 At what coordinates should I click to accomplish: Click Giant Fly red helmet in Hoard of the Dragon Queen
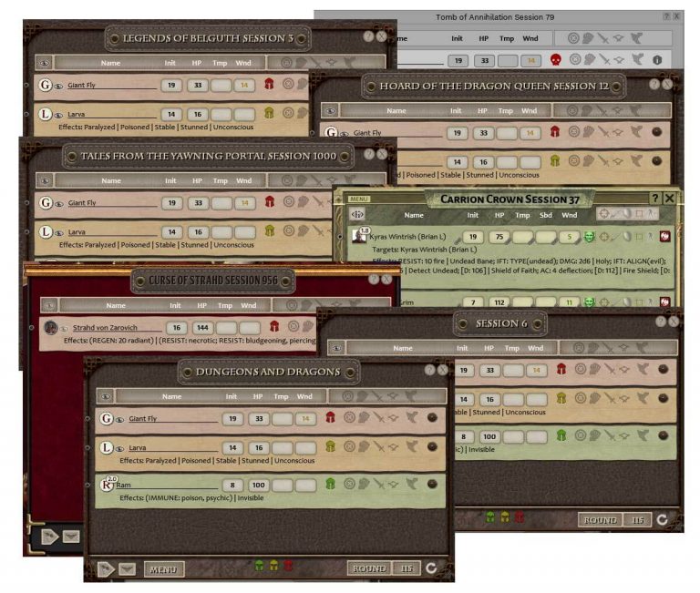[x=555, y=131]
